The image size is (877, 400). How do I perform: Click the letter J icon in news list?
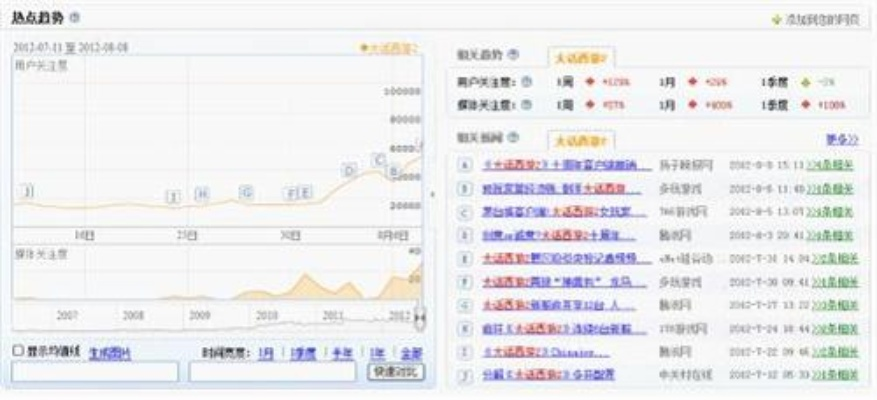(464, 375)
